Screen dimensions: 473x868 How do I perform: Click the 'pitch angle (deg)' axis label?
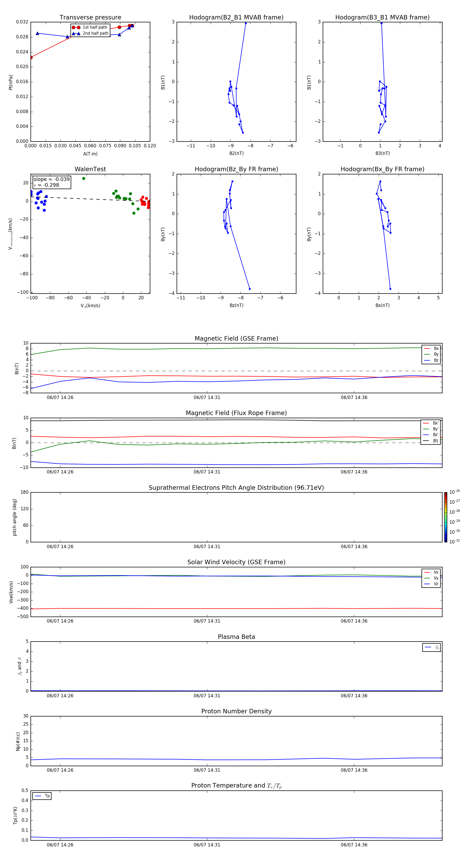[14, 517]
